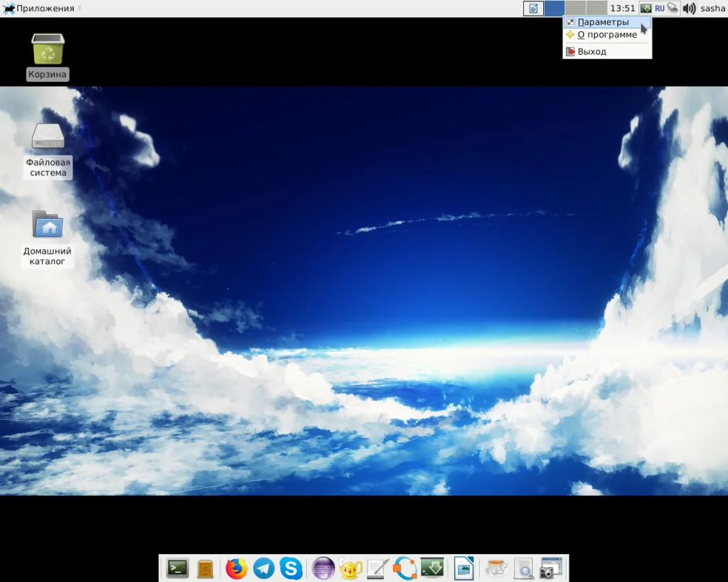The image size is (728, 582).
Task: Open Telegram from the dock
Action: [x=264, y=568]
